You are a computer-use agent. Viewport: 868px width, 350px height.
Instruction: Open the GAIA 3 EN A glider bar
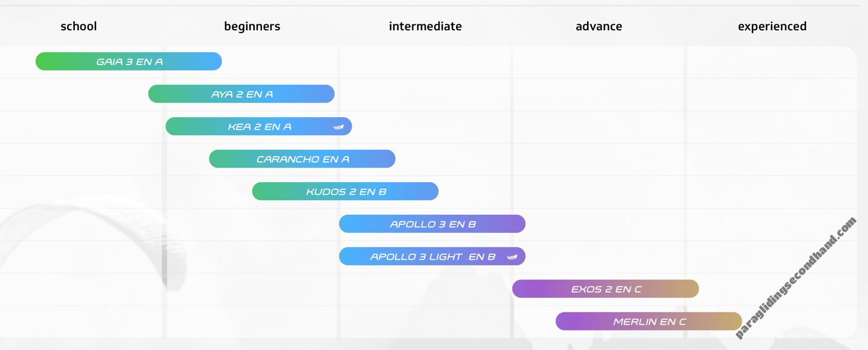click(129, 61)
